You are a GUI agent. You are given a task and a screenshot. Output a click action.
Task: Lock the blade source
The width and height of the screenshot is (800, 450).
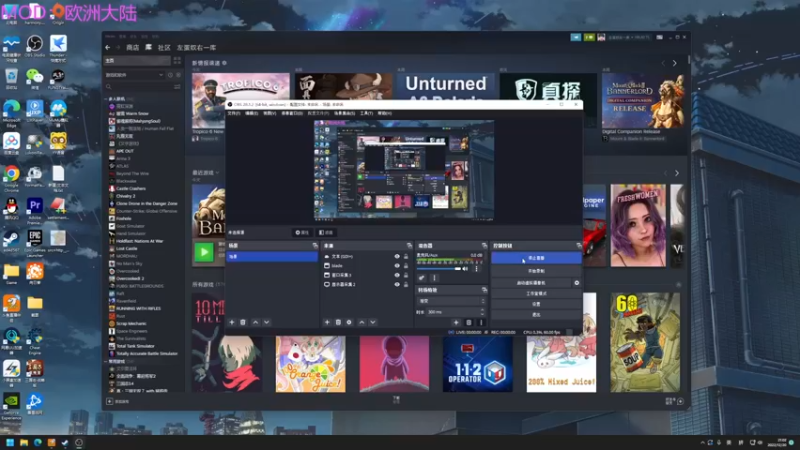coord(406,266)
